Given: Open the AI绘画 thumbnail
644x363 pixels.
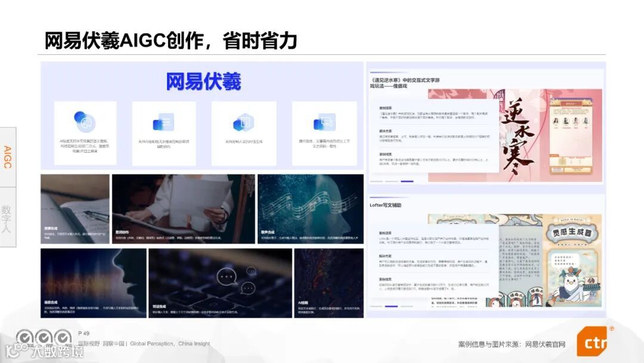Looking at the screenshot, I should click(329, 283).
